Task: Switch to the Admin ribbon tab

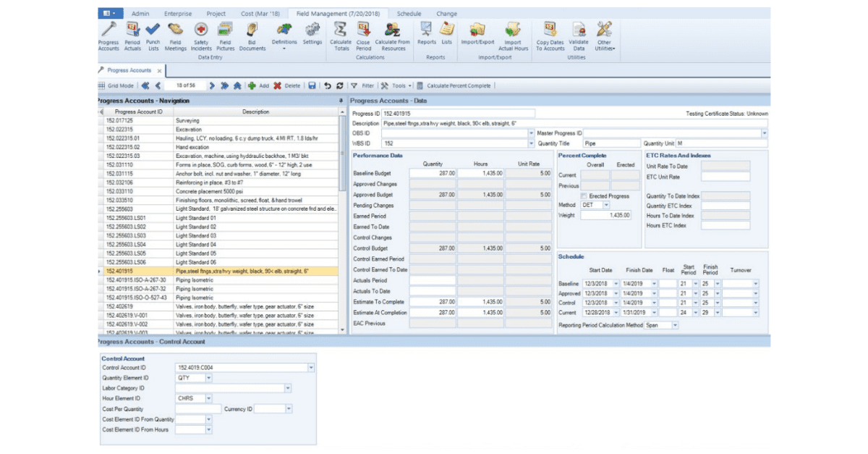Action: [x=140, y=13]
